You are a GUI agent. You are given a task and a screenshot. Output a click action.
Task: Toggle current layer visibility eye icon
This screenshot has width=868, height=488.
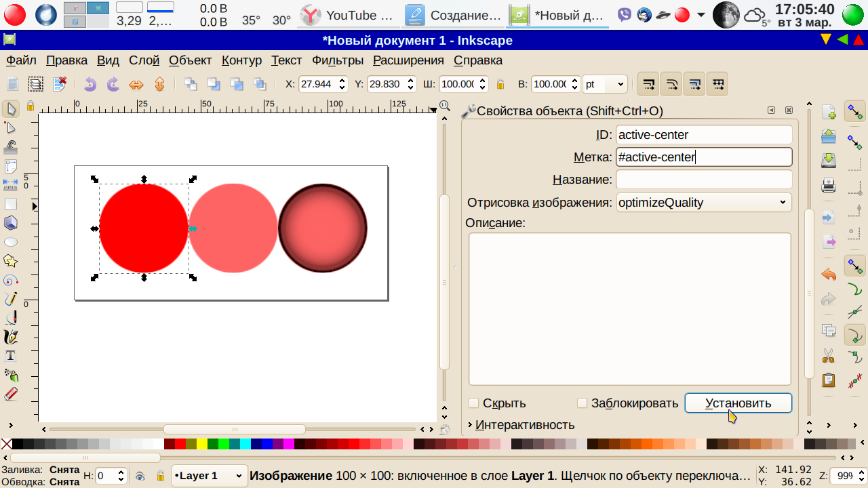[x=140, y=476]
